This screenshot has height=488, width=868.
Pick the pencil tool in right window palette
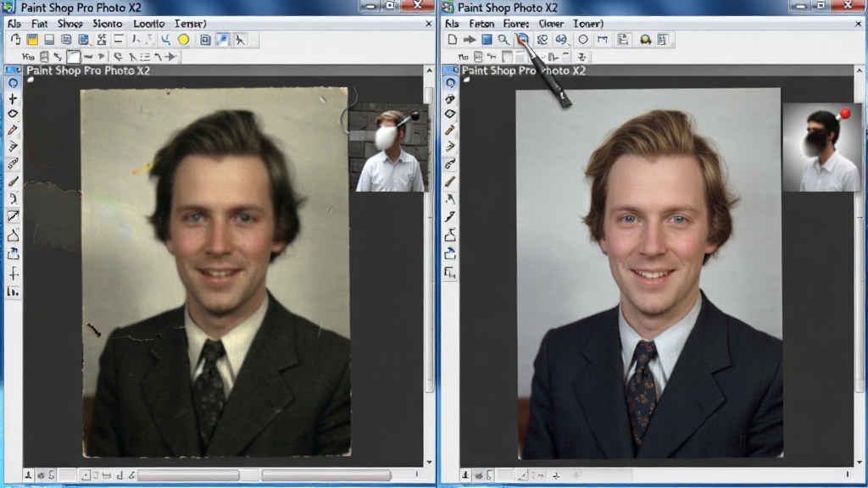pyautogui.click(x=450, y=130)
